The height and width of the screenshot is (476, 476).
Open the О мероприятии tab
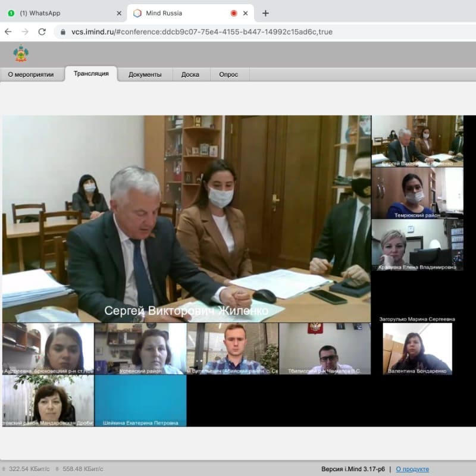[x=31, y=74]
